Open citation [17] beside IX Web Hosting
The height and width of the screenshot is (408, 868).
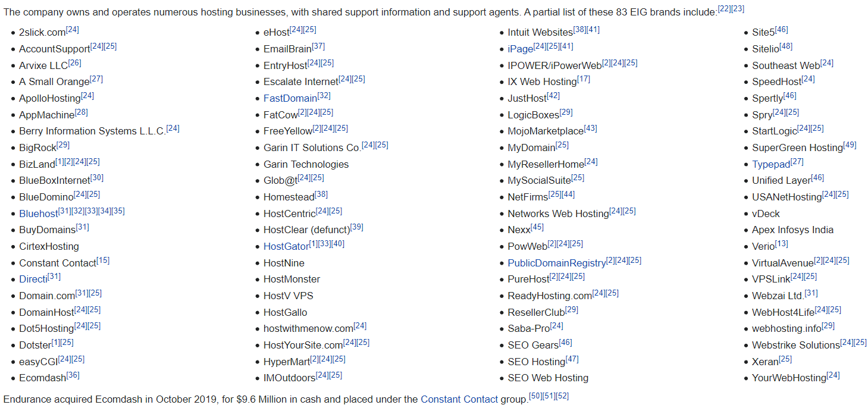[x=584, y=79]
